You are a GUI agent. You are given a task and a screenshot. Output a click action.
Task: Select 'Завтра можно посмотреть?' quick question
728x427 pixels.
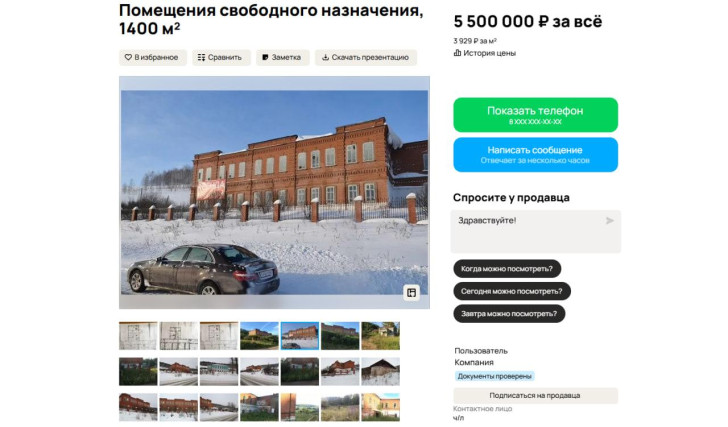(x=509, y=314)
